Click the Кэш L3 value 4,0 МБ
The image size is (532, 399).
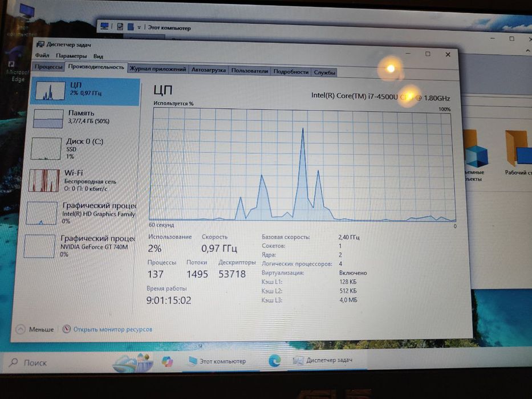(348, 300)
